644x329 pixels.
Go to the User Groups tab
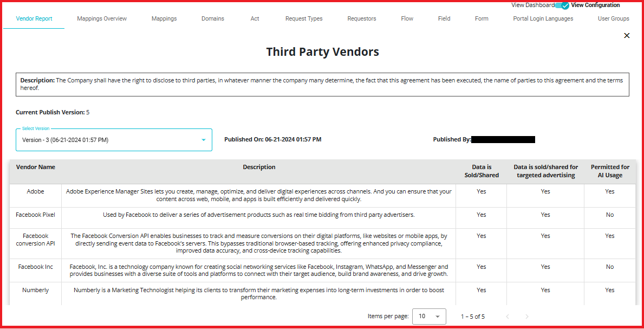tap(613, 18)
